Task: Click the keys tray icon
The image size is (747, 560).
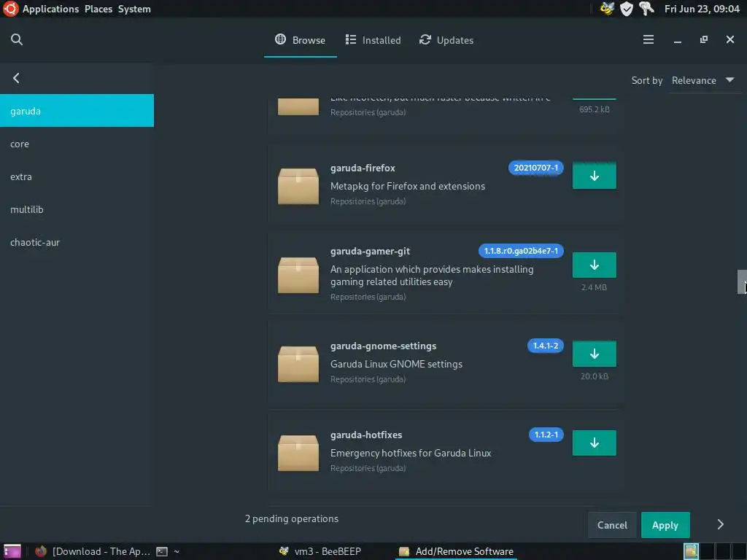Action: pos(646,9)
